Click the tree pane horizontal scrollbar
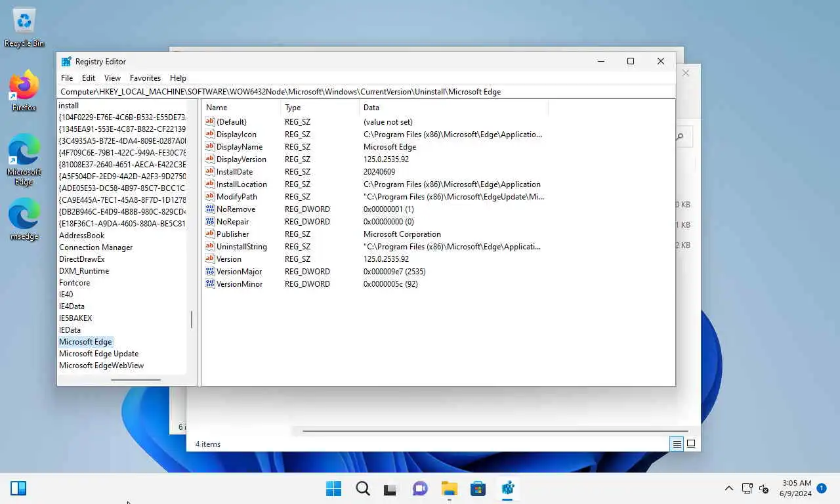Image resolution: width=840 pixels, height=504 pixels. (x=136, y=379)
